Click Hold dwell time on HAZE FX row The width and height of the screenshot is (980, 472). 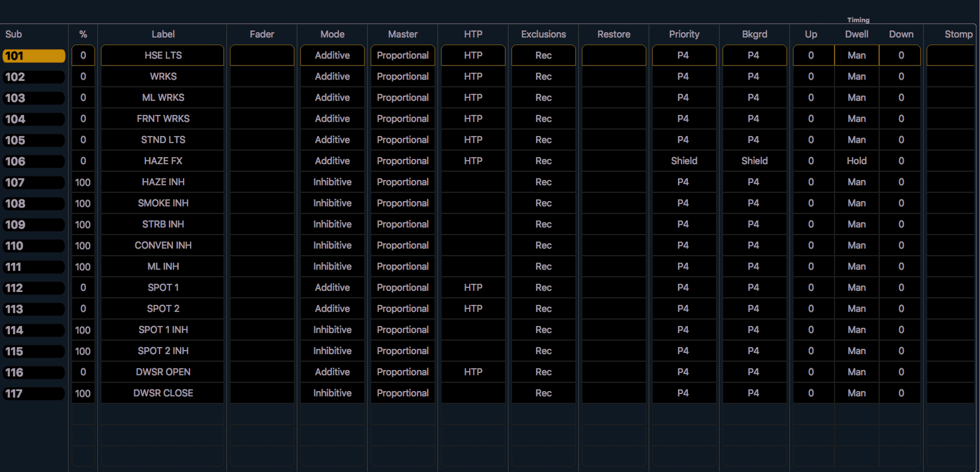click(x=856, y=161)
